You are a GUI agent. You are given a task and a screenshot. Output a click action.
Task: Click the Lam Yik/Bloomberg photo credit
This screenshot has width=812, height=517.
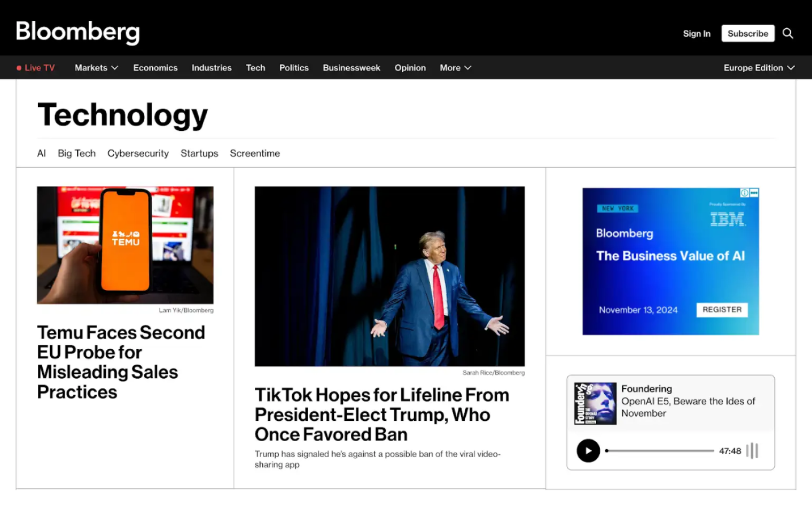[x=186, y=310]
